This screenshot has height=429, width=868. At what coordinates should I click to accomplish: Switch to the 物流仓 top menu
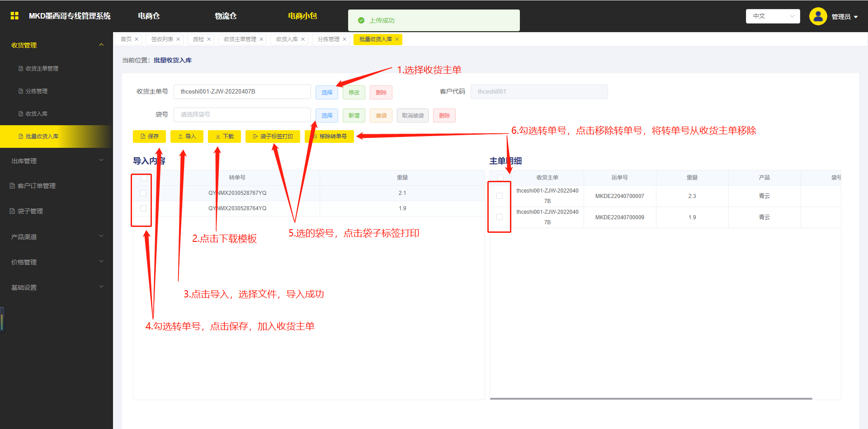(226, 16)
